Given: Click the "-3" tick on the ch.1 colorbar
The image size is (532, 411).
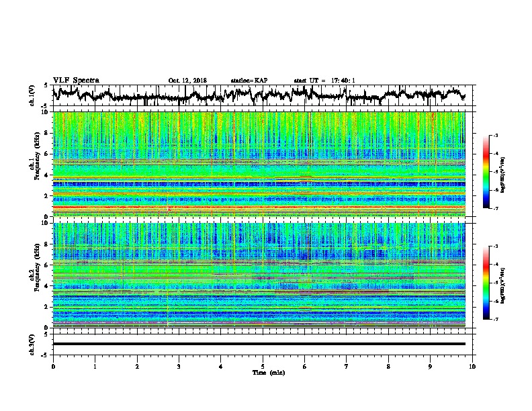Looking at the screenshot, I should (496, 136).
